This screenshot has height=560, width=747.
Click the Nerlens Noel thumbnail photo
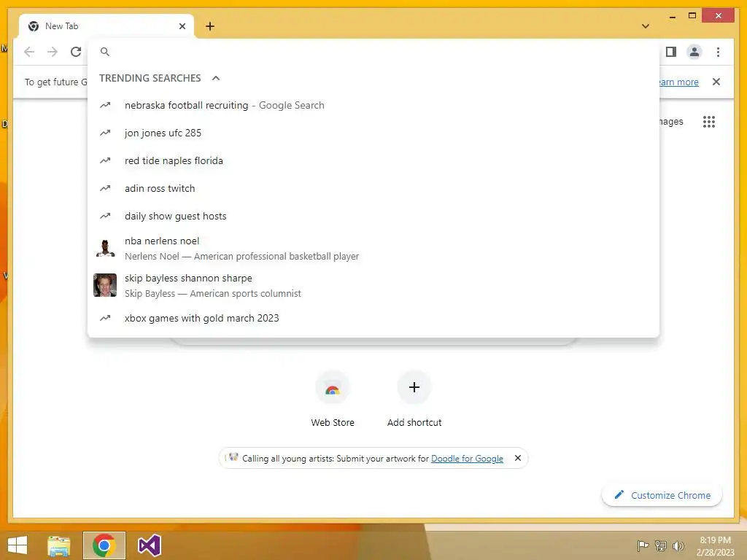click(x=105, y=248)
